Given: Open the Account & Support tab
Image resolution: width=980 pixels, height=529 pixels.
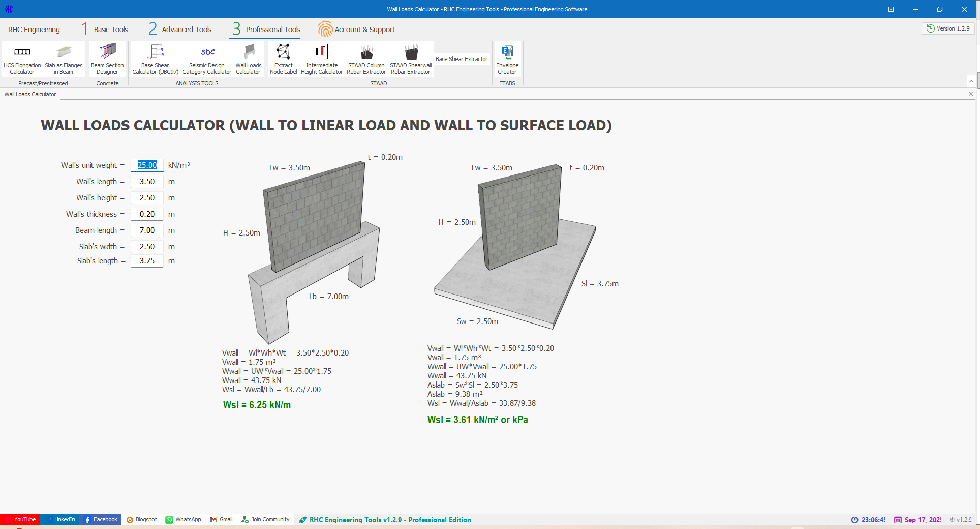Looking at the screenshot, I should 357,30.
